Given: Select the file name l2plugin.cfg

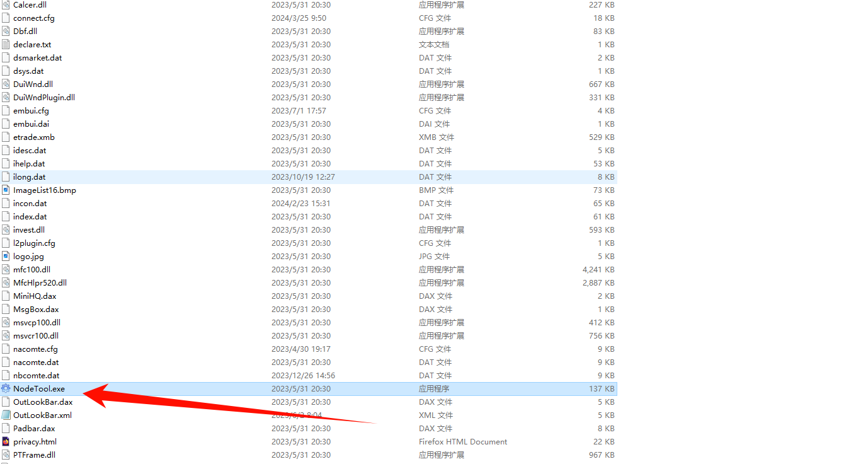Looking at the screenshot, I should click(x=34, y=243).
